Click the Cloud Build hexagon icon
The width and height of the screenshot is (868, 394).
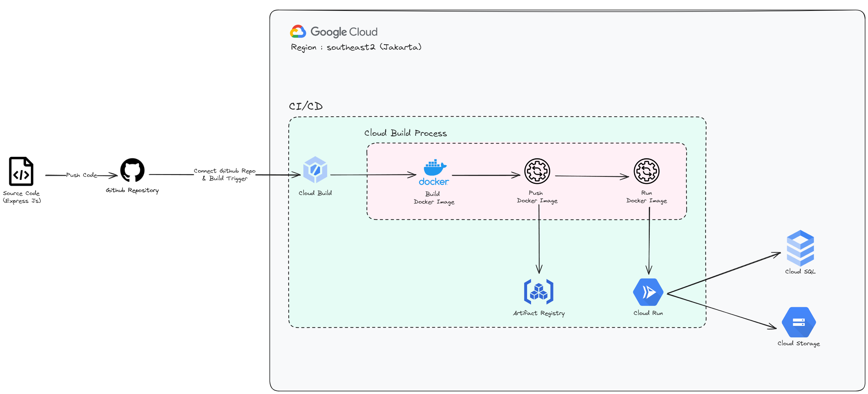tap(315, 170)
